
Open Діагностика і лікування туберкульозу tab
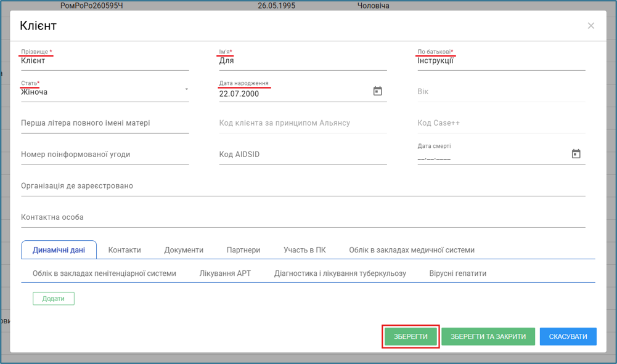(340, 273)
